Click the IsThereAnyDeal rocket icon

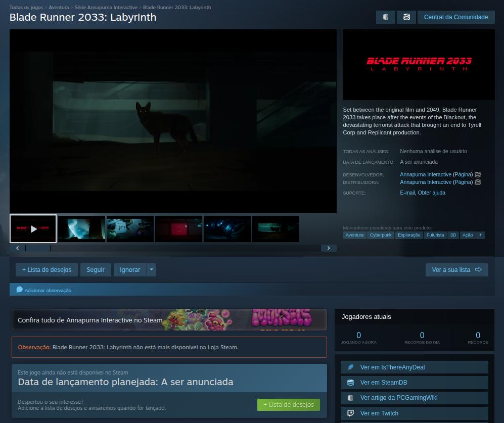pyautogui.click(x=350, y=367)
